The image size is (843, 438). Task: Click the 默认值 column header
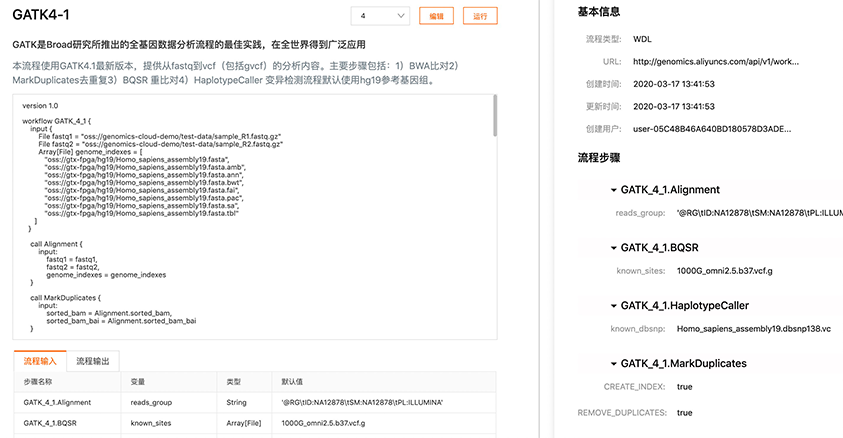292,382
